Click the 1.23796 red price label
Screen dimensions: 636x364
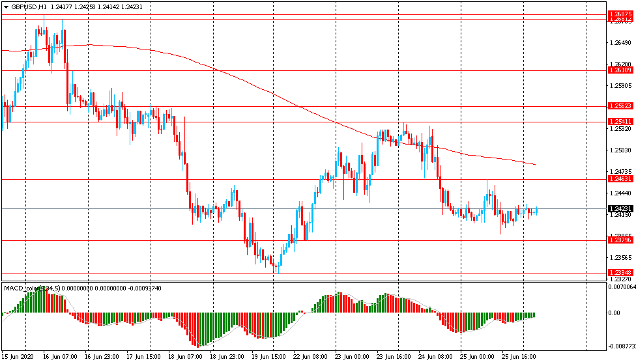[x=619, y=240]
